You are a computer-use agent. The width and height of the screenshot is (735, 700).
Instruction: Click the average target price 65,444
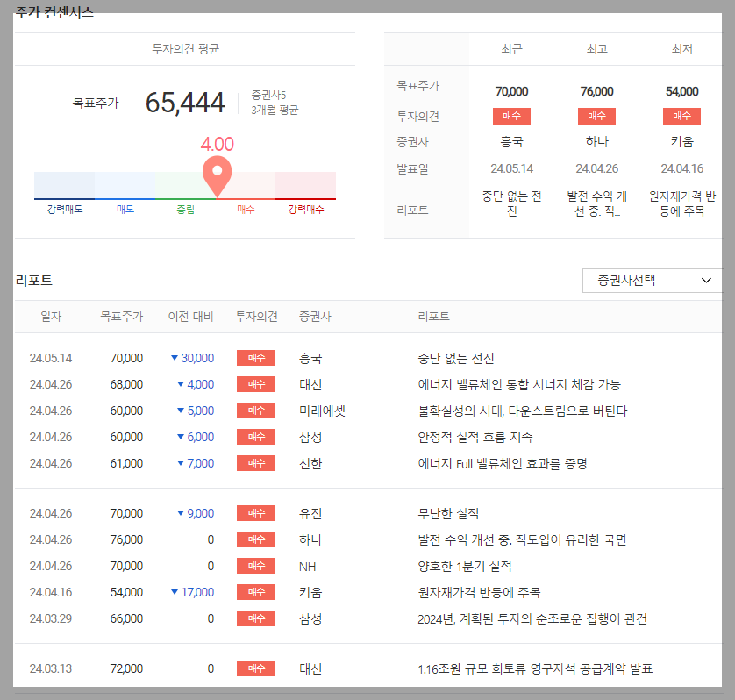[x=185, y=103]
